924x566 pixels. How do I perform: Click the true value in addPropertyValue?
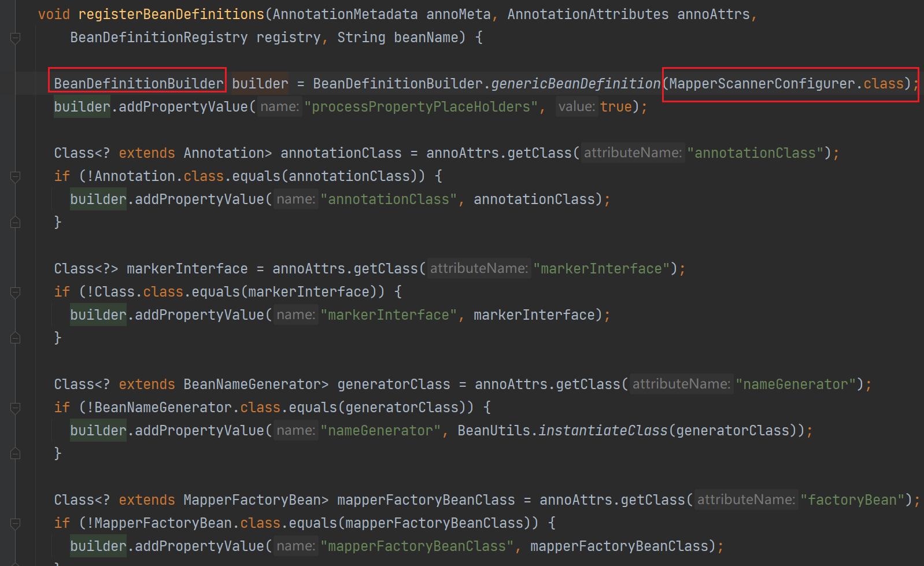[616, 107]
